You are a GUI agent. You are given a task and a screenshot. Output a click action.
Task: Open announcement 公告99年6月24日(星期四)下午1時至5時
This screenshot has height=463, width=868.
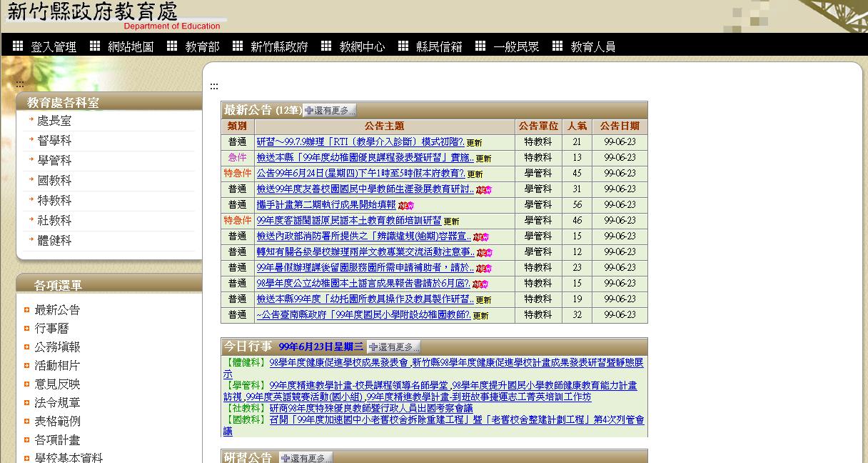(360, 173)
